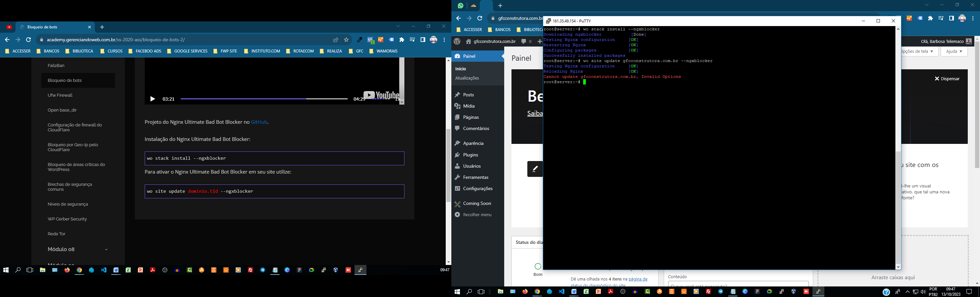Open the WAMORAIS bookmark folder
The height and width of the screenshot is (297, 980).
[x=384, y=51]
